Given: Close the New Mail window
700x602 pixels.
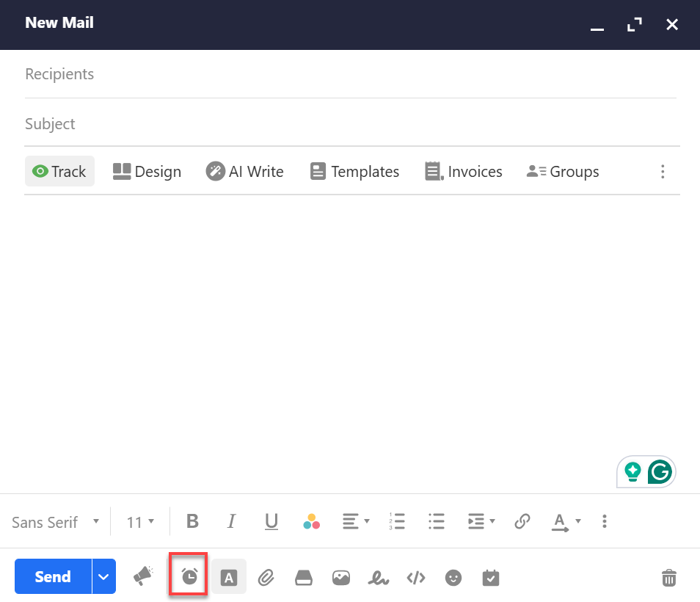Looking at the screenshot, I should click(672, 24).
